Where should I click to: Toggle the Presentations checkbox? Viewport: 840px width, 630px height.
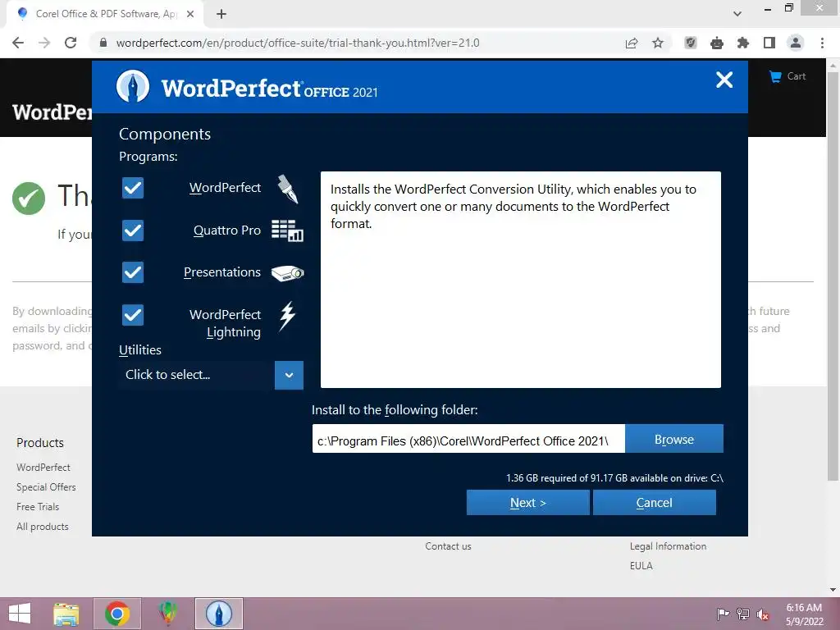tap(133, 272)
